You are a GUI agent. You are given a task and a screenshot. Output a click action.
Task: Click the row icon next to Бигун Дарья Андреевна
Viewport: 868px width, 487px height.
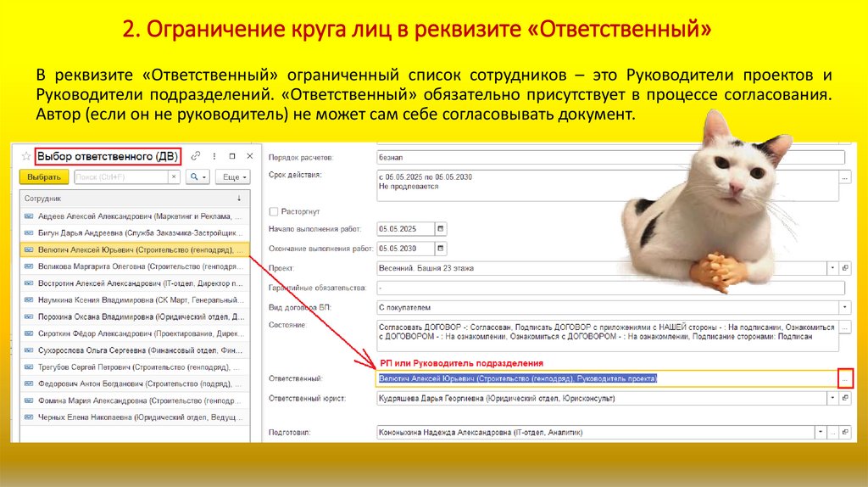click(29, 232)
